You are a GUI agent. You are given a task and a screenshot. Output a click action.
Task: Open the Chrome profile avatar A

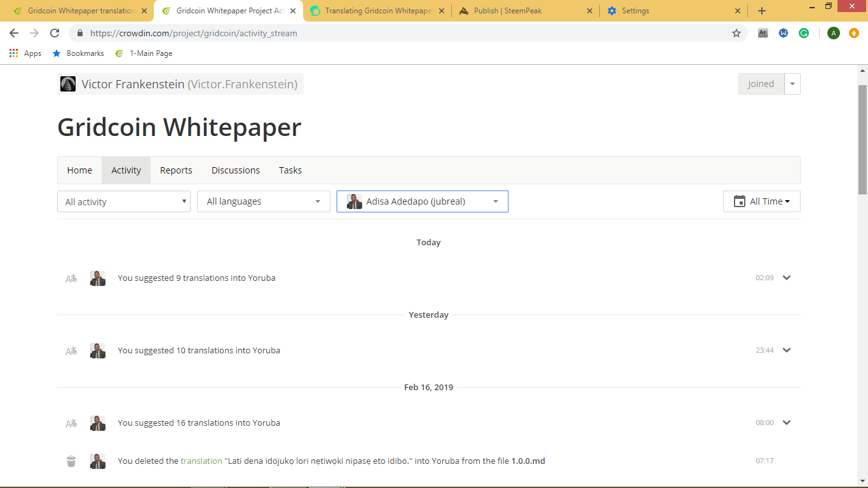coord(833,33)
